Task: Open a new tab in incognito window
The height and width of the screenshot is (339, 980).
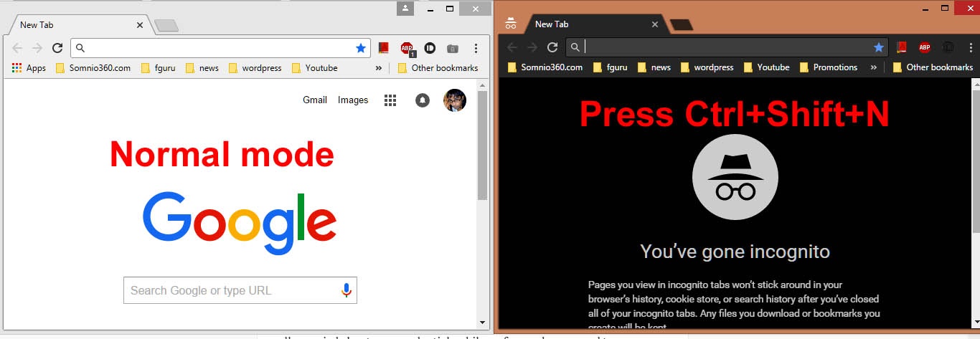Action: [x=682, y=24]
